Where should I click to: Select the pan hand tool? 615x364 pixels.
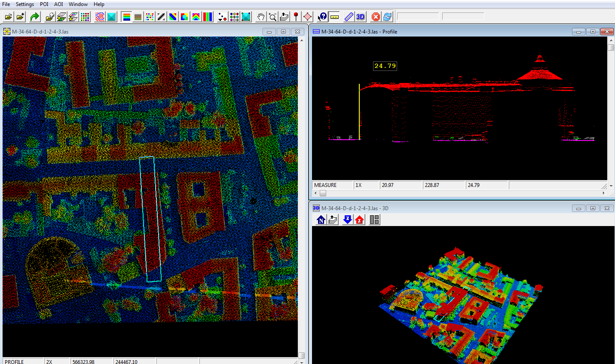click(x=261, y=17)
